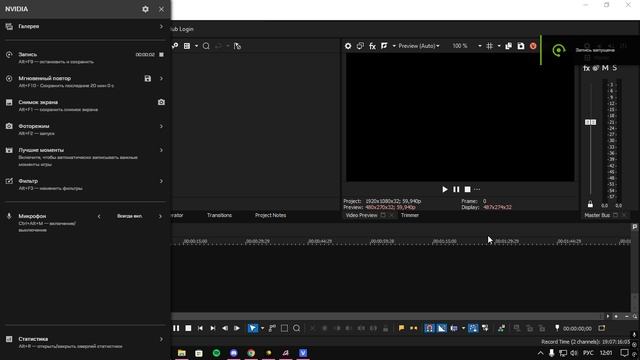Toggle auto ripple mode

coord(454,328)
